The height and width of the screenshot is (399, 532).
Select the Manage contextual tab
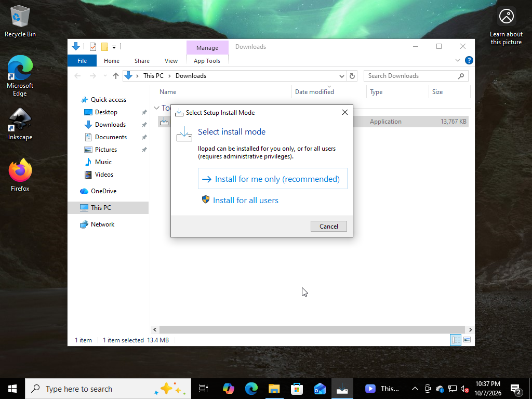coord(207,48)
